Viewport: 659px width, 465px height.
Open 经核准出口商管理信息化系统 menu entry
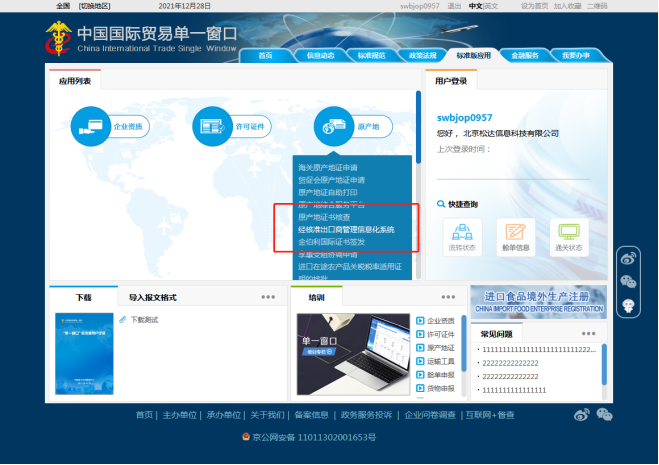point(346,230)
